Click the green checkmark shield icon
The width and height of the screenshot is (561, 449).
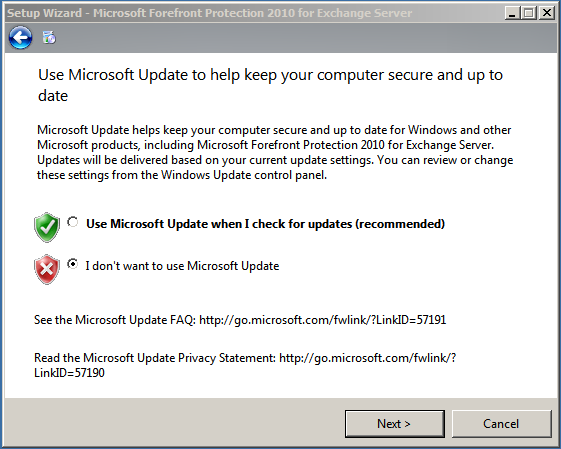coord(47,227)
